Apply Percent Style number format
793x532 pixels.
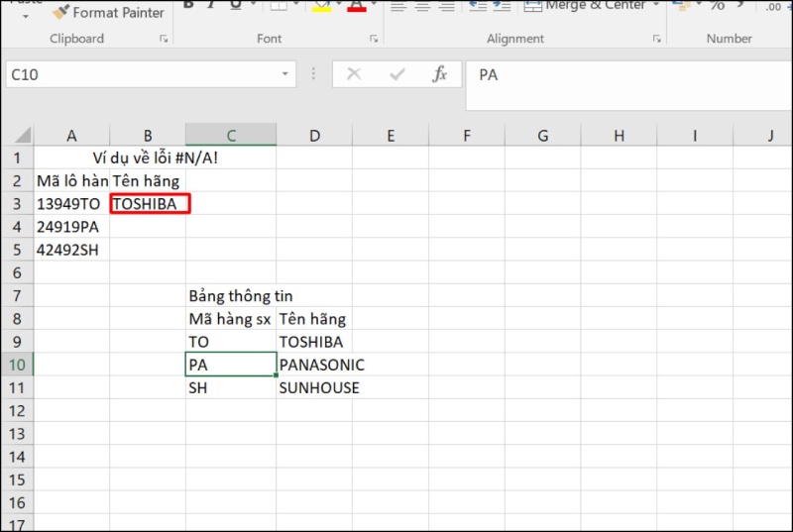tap(718, 6)
